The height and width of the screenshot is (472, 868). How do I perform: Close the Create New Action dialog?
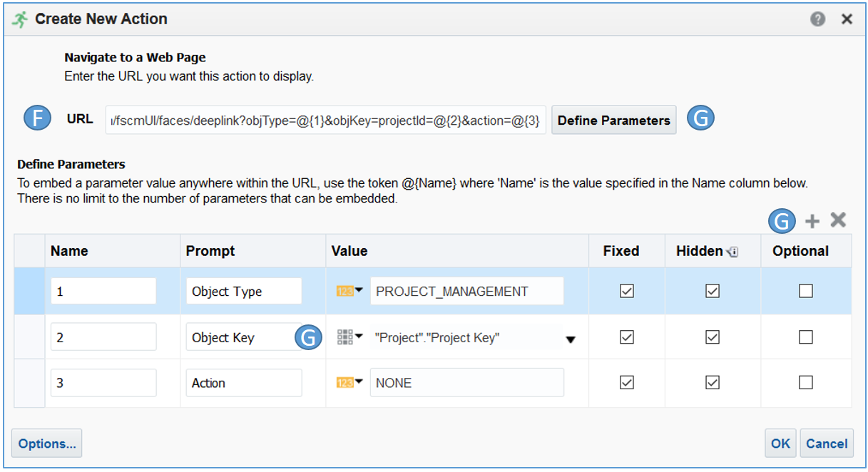coord(847,19)
